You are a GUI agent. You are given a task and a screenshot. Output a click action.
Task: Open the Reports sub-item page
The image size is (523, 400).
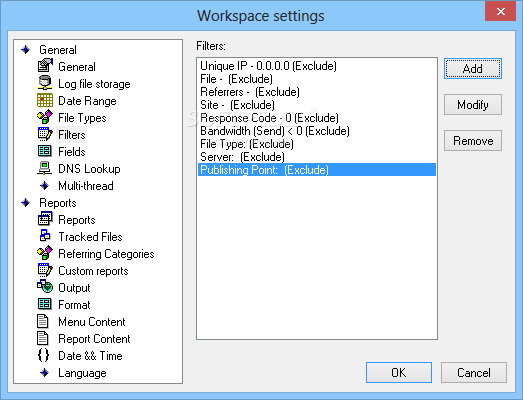tap(77, 220)
